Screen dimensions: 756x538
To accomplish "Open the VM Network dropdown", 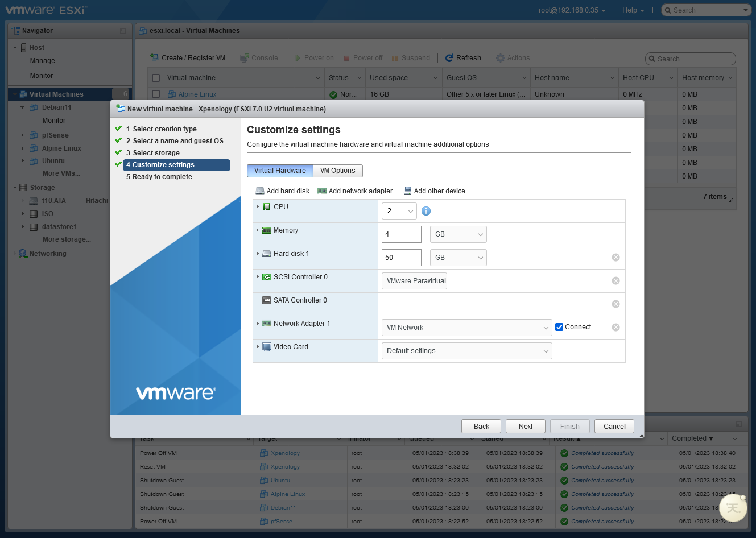I will pyautogui.click(x=466, y=328).
